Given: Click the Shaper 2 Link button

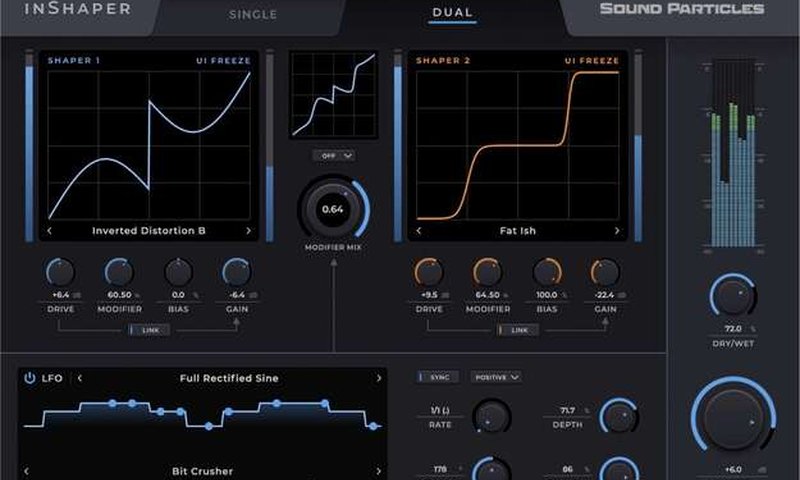Looking at the screenshot, I should [517, 329].
